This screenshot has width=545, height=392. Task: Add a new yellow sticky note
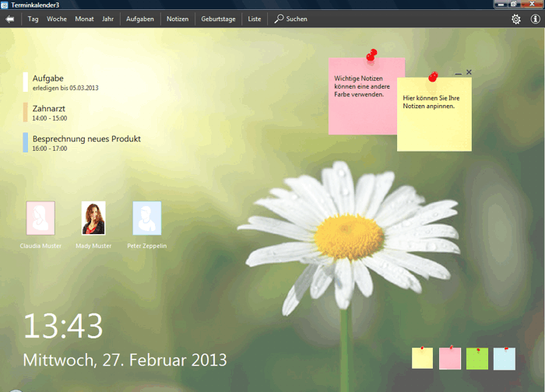422,358
